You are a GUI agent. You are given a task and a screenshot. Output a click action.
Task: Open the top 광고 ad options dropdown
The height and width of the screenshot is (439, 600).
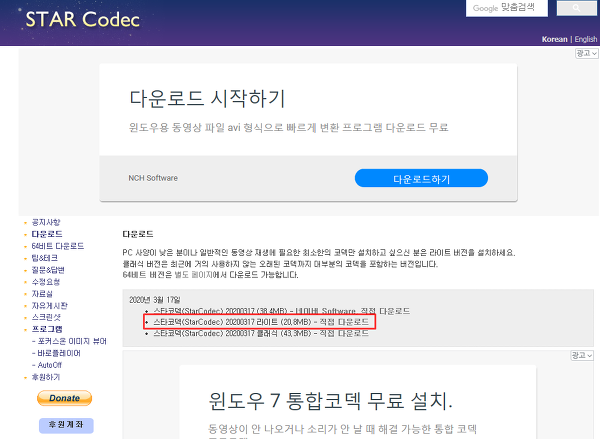tap(587, 53)
